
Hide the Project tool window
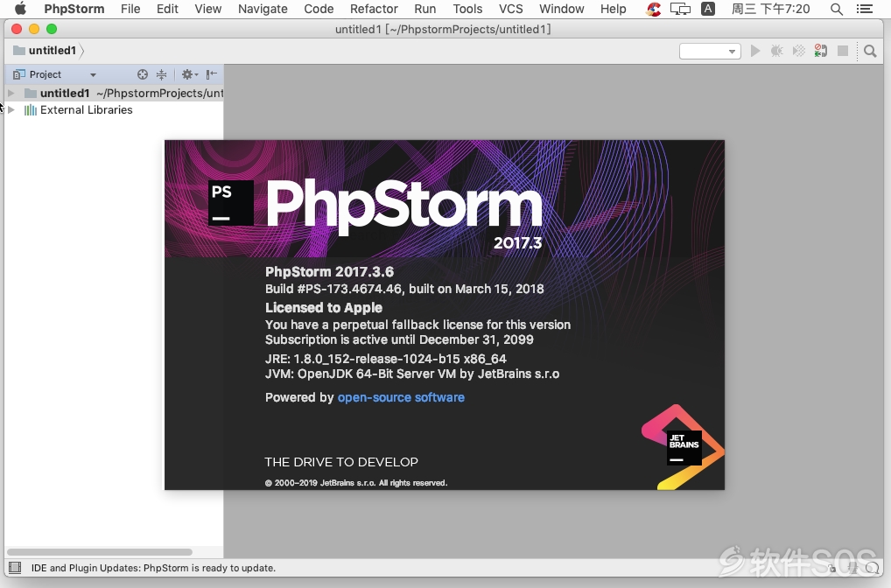point(212,74)
